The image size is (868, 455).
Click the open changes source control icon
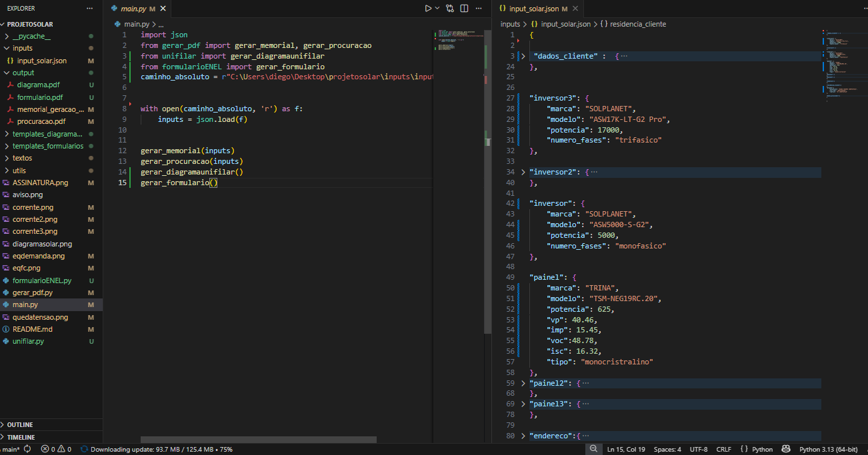point(450,9)
